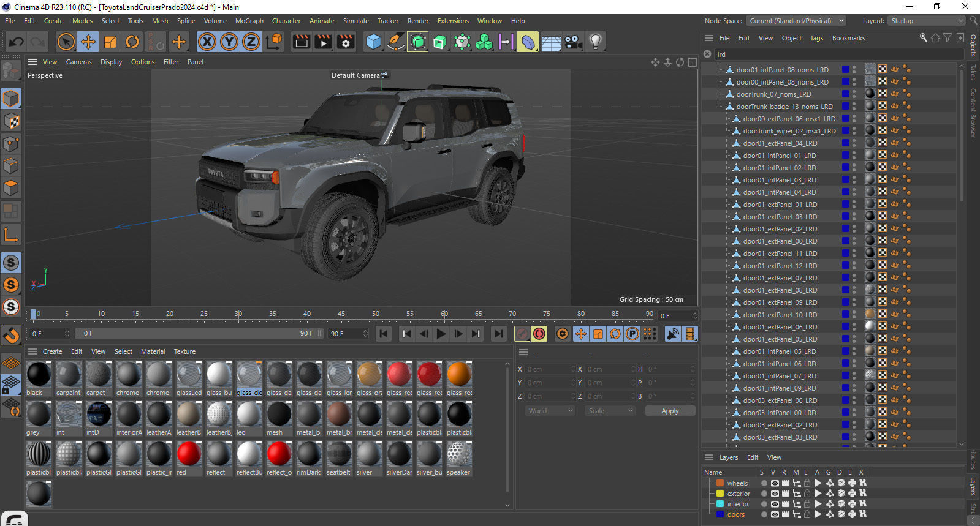Select doorTrunk_07_noms_LRD object
This screenshot has height=526, width=980.
(x=773, y=94)
